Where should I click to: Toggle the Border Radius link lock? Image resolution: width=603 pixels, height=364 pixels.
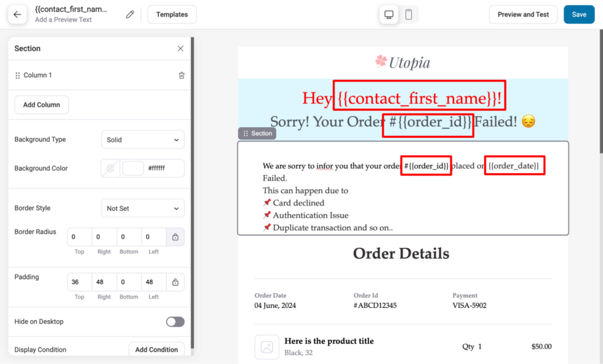pyautogui.click(x=175, y=237)
